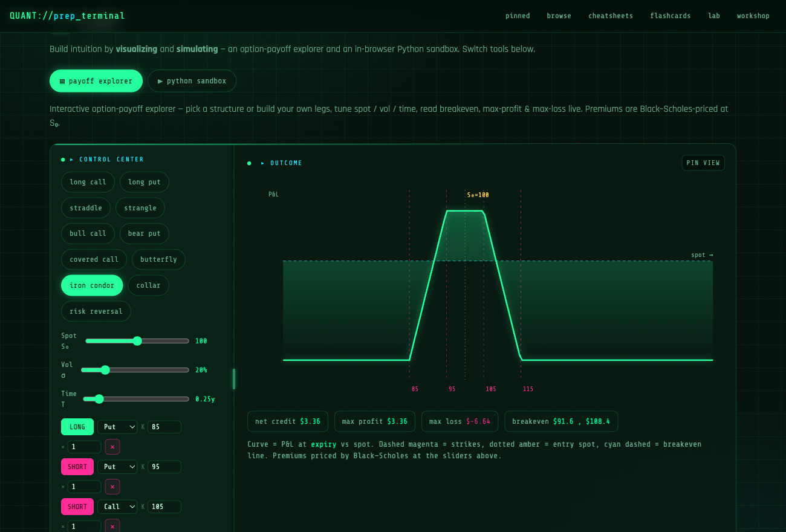Image resolution: width=786 pixels, height=532 pixels.
Task: Click the 105 strike label under chart
Action: (491, 389)
